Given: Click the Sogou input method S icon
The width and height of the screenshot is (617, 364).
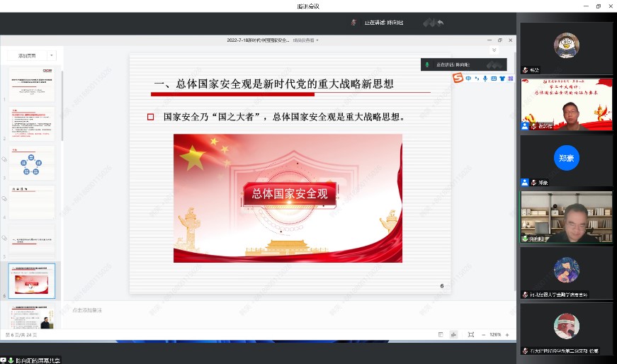Looking at the screenshot, I should (458, 78).
